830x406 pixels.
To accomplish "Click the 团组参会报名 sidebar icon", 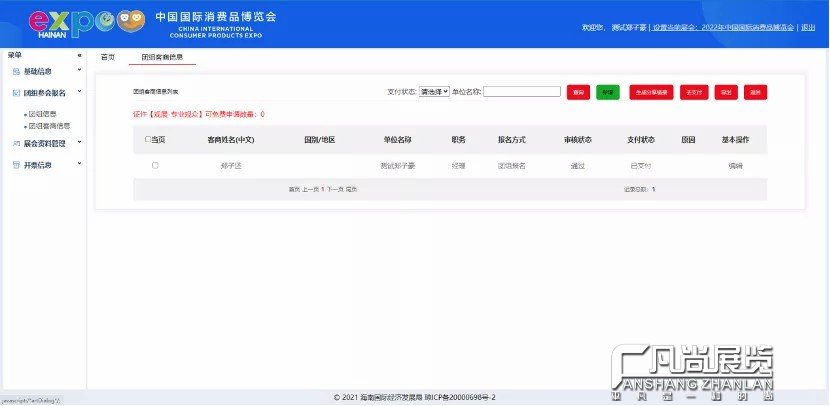I will (x=15, y=93).
